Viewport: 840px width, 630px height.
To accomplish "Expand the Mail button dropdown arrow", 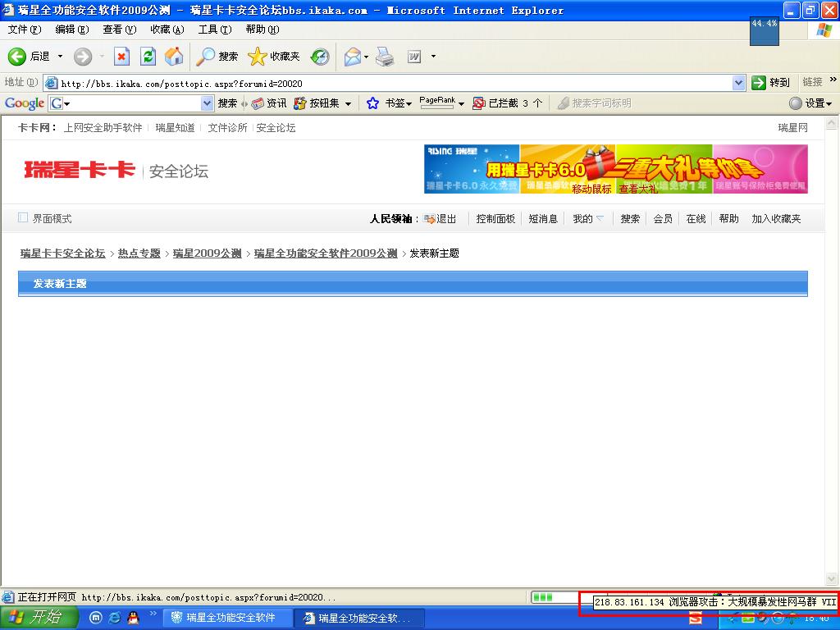I will 367,57.
